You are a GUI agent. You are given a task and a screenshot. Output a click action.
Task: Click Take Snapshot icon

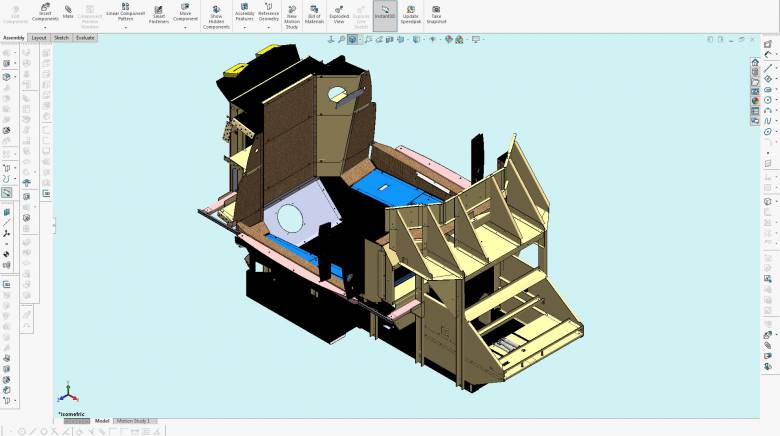point(436,12)
